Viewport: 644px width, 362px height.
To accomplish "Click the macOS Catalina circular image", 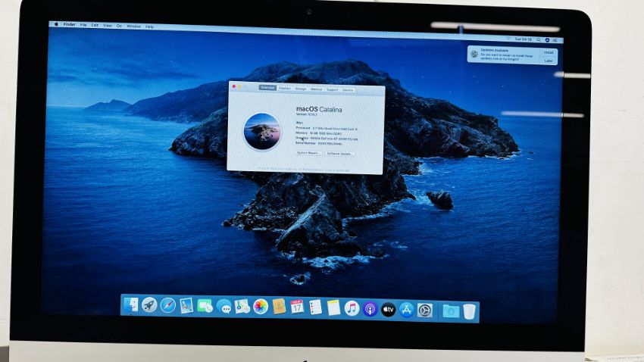I will click(262, 132).
